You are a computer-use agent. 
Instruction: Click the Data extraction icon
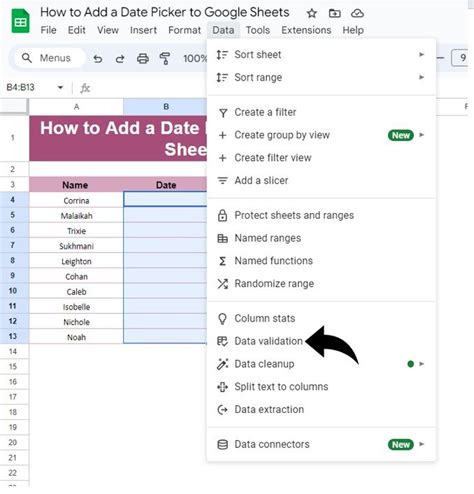point(222,410)
